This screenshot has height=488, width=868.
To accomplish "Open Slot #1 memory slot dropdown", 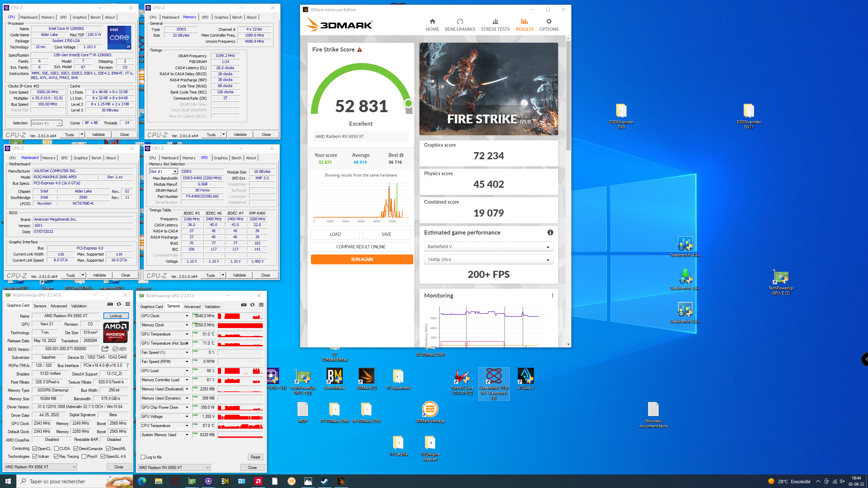I will click(x=163, y=171).
